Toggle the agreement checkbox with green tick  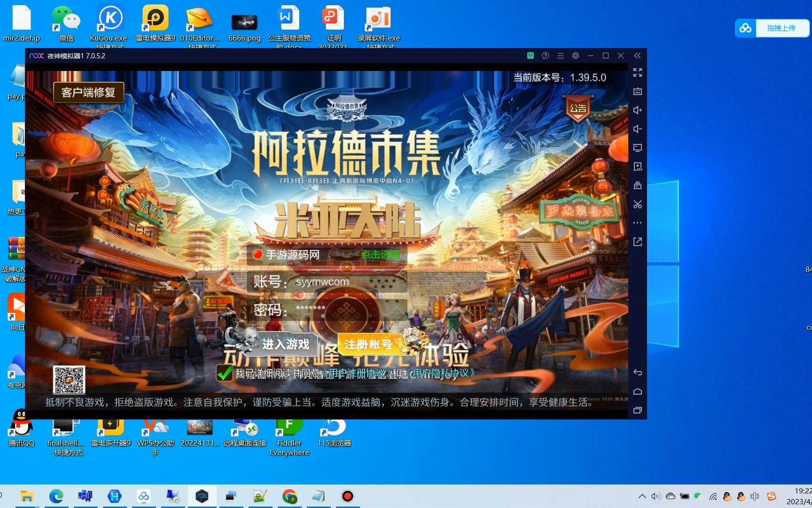[224, 373]
